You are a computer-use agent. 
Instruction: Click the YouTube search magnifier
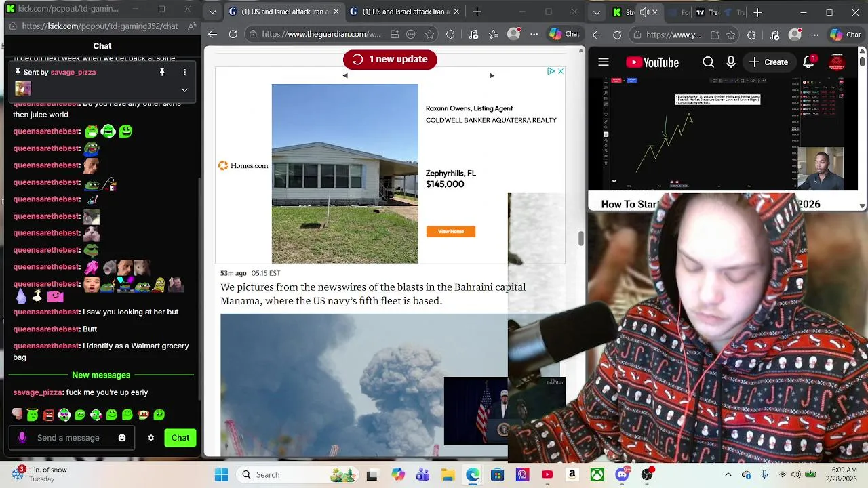(x=708, y=62)
